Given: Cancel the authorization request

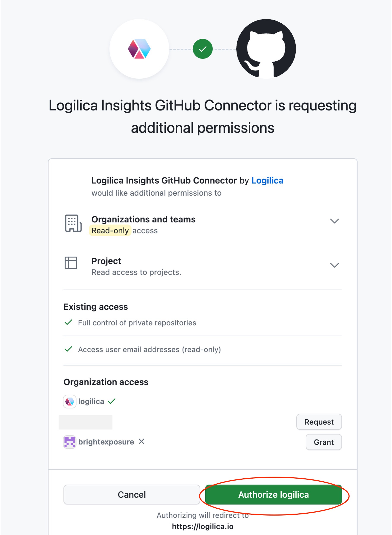Looking at the screenshot, I should [x=132, y=494].
